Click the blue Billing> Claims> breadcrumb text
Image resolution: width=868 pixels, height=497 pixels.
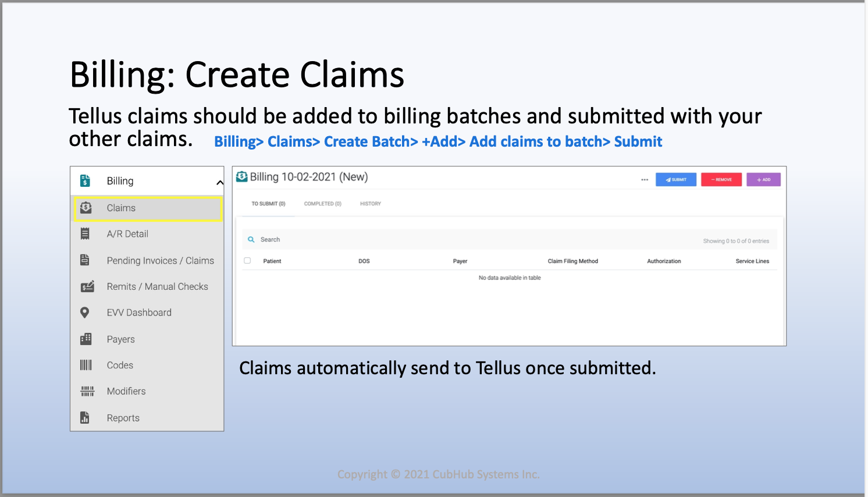438,141
